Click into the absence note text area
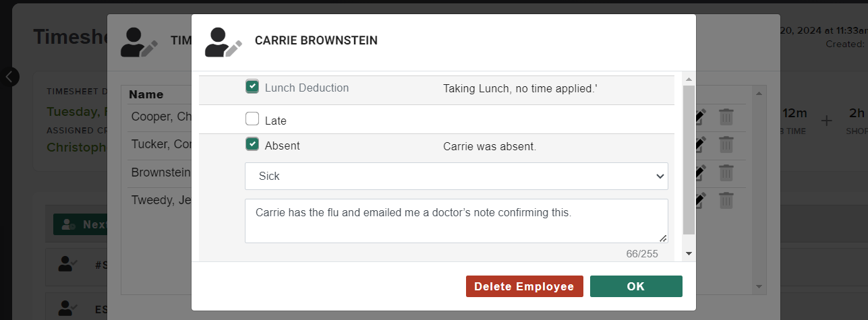The image size is (868, 320). pos(457,220)
